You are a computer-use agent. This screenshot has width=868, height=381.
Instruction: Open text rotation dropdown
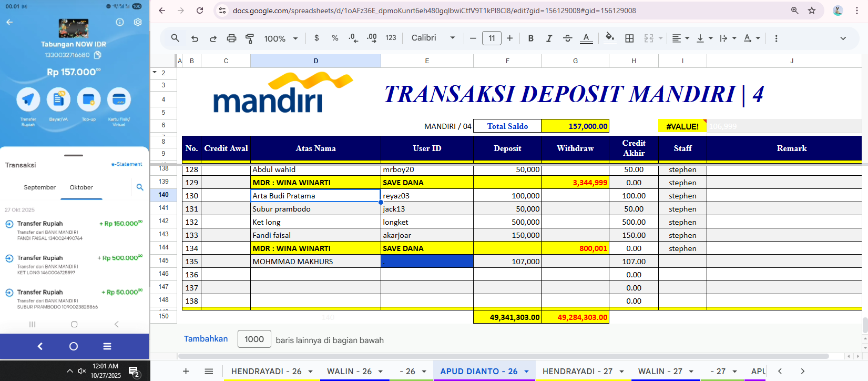(x=752, y=38)
